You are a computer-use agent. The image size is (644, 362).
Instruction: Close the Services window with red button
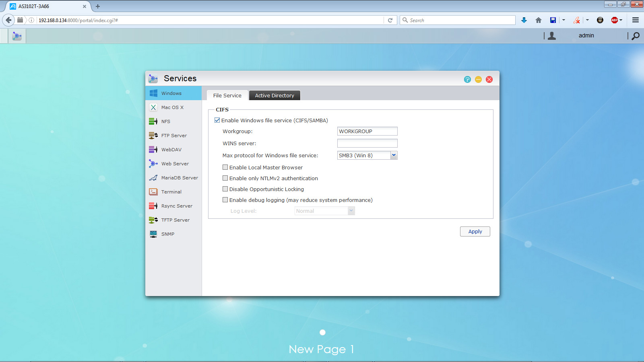(x=489, y=79)
